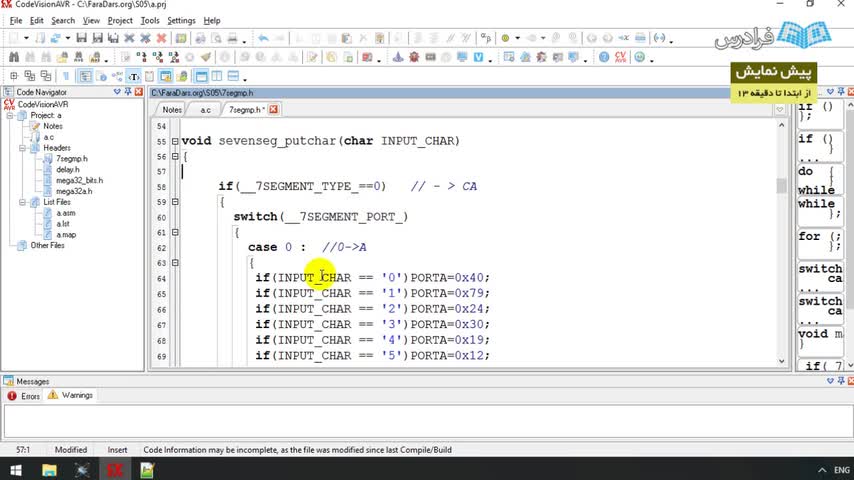The height and width of the screenshot is (480, 854).
Task: Click the Print printer icon
Action: click(233, 38)
